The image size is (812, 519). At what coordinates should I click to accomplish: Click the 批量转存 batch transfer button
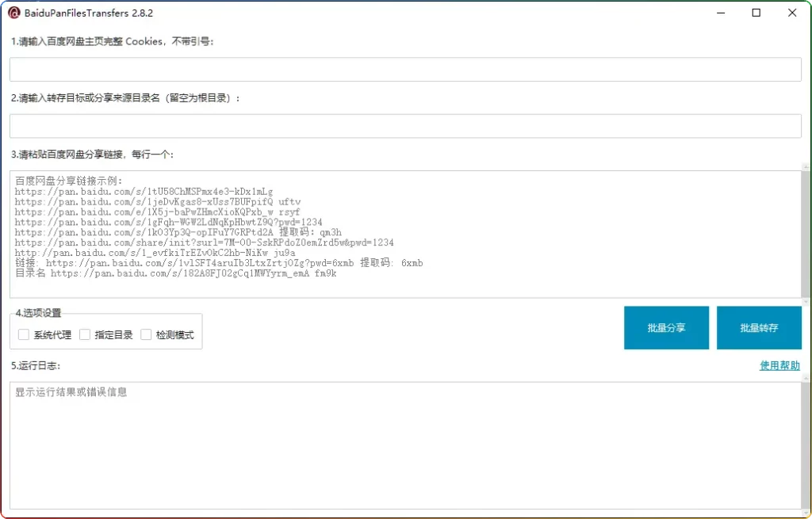[x=759, y=327]
